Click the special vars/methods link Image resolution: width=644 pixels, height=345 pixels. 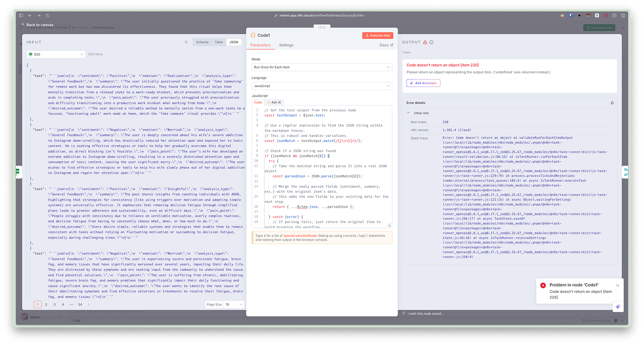299,235
